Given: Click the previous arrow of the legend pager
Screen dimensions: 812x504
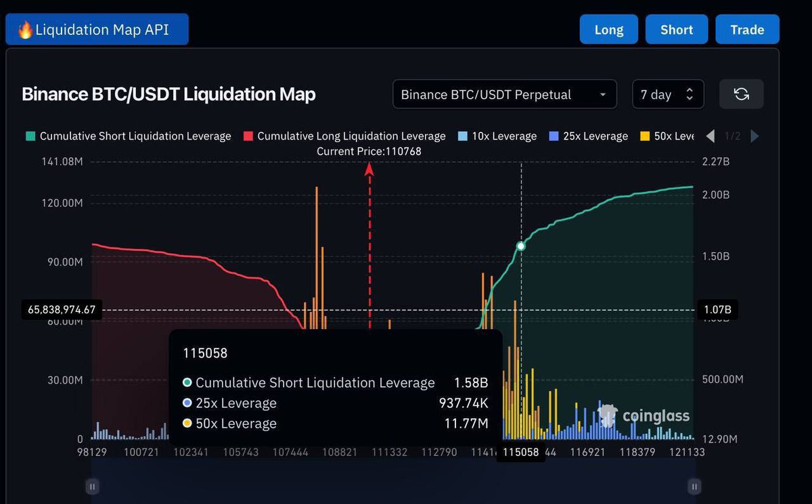Looking at the screenshot, I should tap(710, 136).
